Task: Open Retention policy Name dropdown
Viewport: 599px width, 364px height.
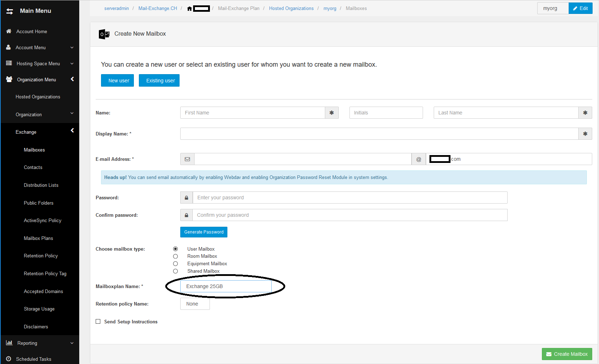Action: tap(195, 304)
